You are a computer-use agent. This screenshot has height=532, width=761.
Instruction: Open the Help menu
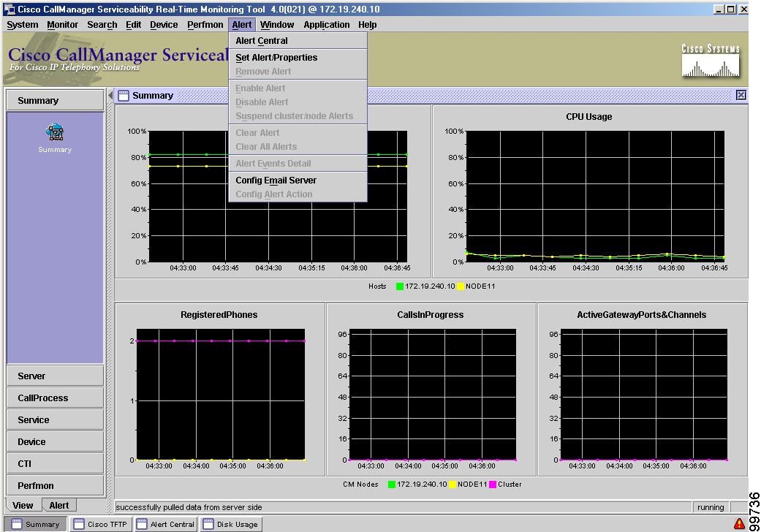click(368, 25)
